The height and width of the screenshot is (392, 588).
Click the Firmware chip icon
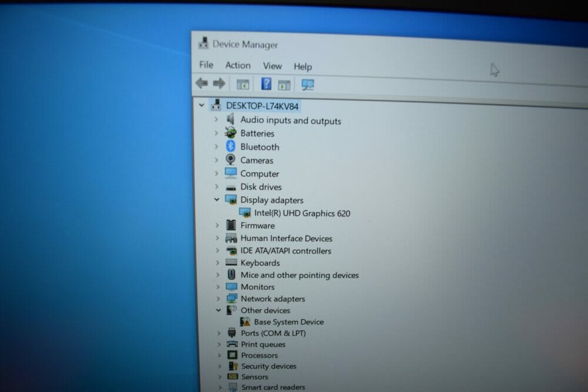pyautogui.click(x=231, y=225)
